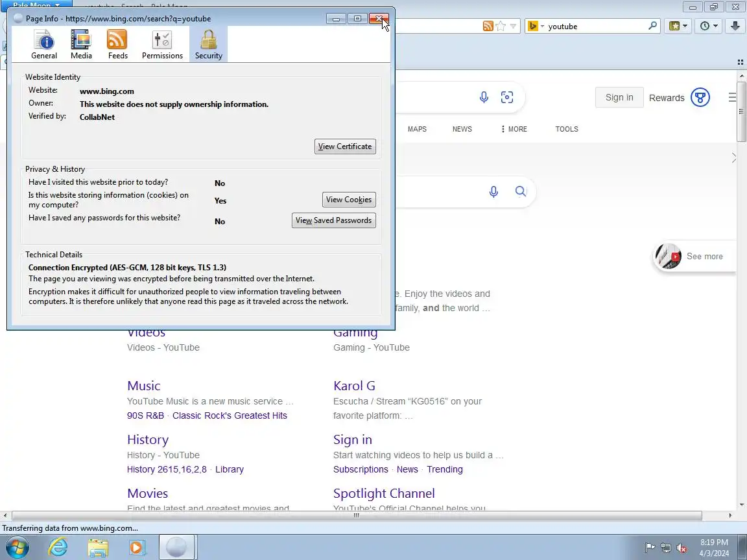The image size is (747, 560).
Task: Open the Gaming link
Action: pos(355,332)
